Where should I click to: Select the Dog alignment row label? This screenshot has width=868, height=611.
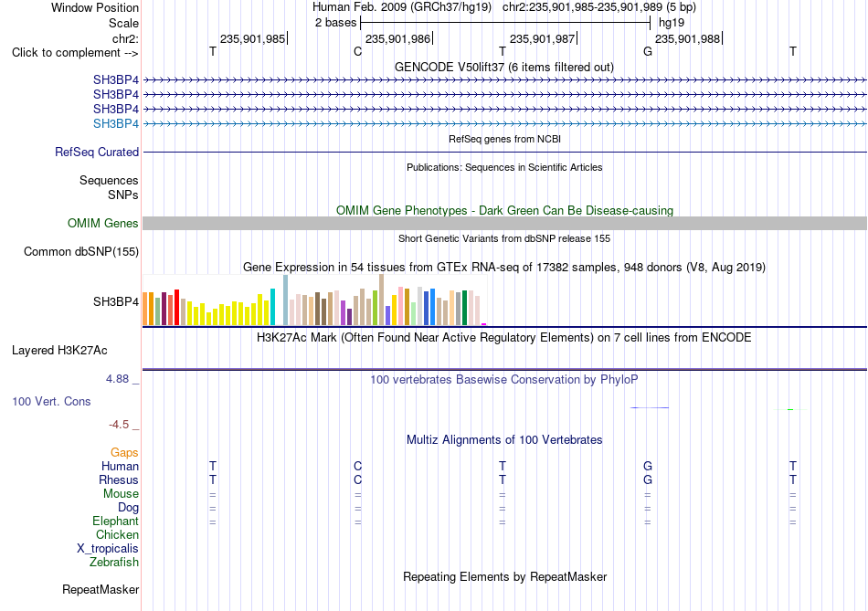pos(128,508)
